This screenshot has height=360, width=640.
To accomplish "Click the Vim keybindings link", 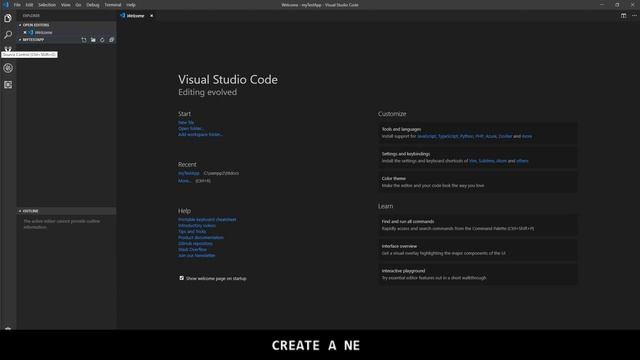I will pos(473,161).
